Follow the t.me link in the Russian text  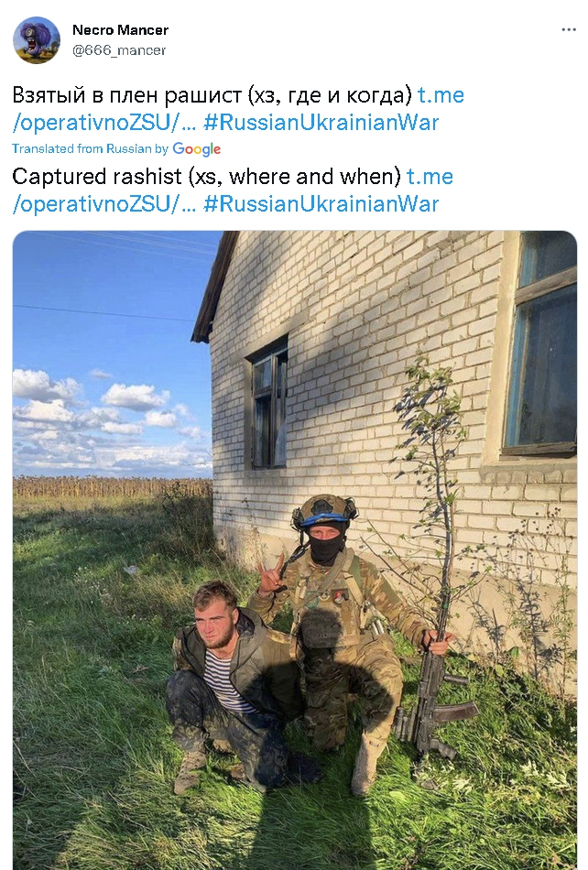pyautogui.click(x=441, y=95)
